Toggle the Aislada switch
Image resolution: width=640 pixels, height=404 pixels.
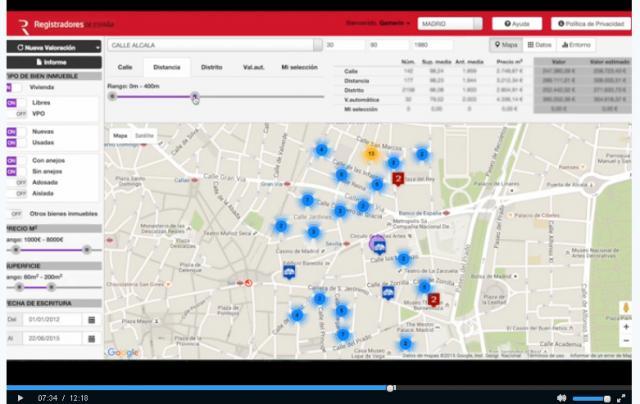[x=16, y=193]
